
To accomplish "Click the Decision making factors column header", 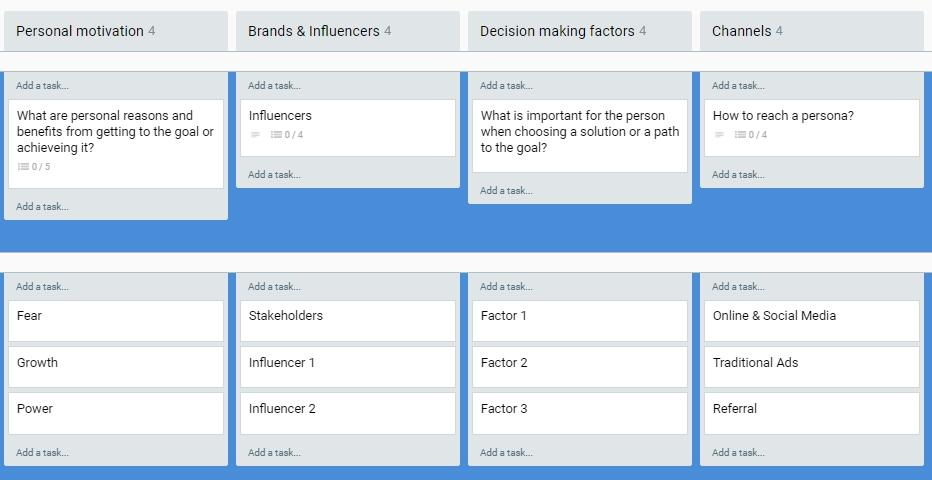I will coord(557,31).
